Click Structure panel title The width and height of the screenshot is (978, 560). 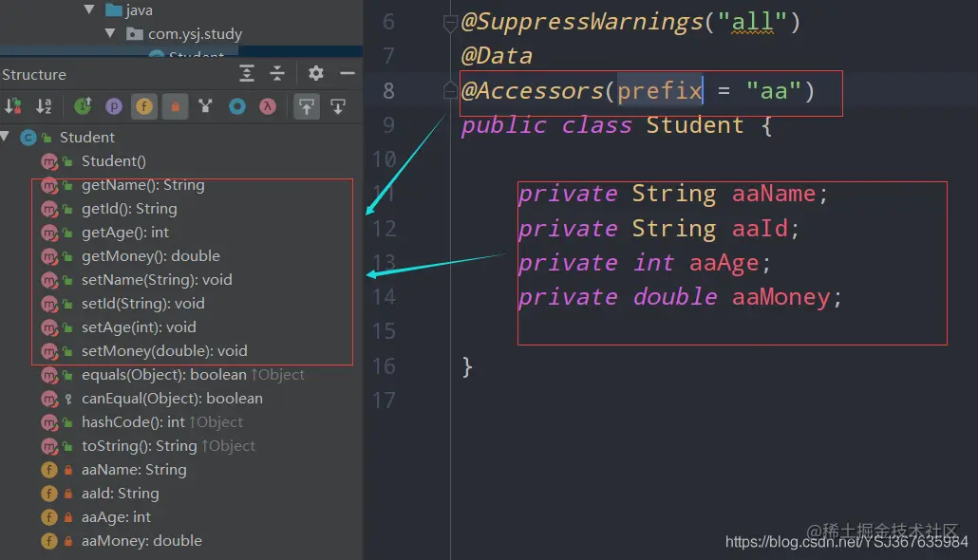pos(33,74)
